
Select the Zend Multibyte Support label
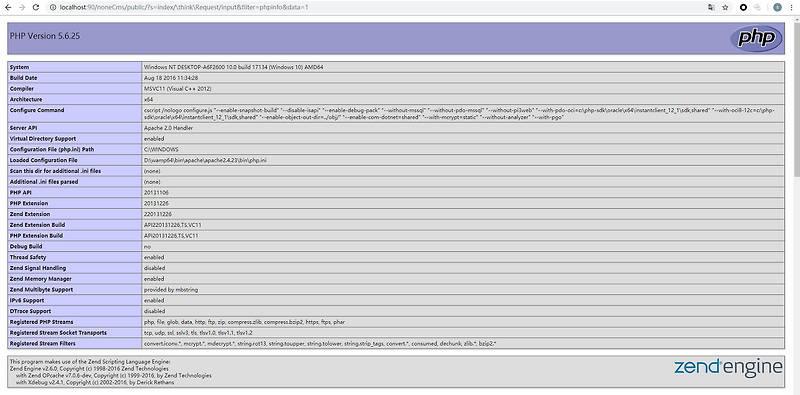[x=41, y=289]
